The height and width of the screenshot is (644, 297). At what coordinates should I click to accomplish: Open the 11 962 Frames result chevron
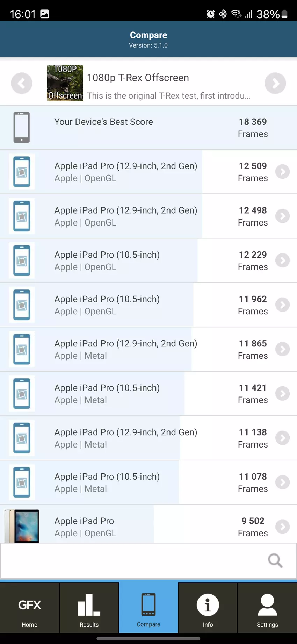pyautogui.click(x=282, y=305)
